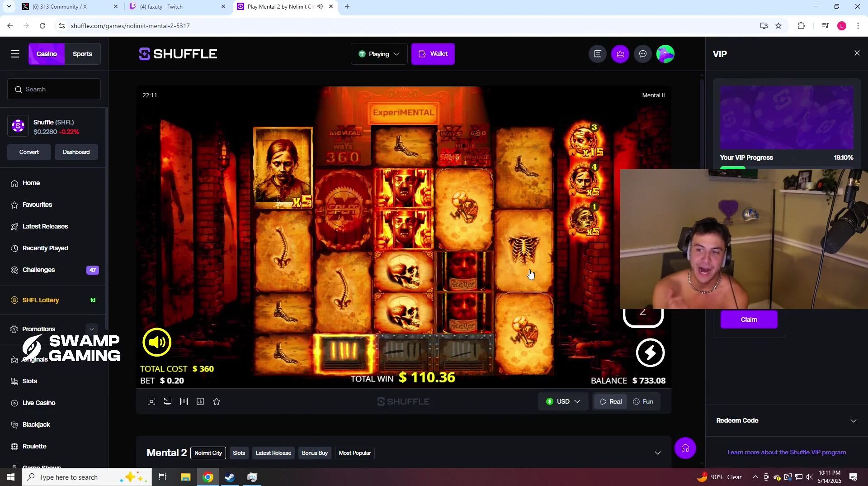This screenshot has width=868, height=486.
Task: Open the bet slip list icon
Action: [x=598, y=54]
